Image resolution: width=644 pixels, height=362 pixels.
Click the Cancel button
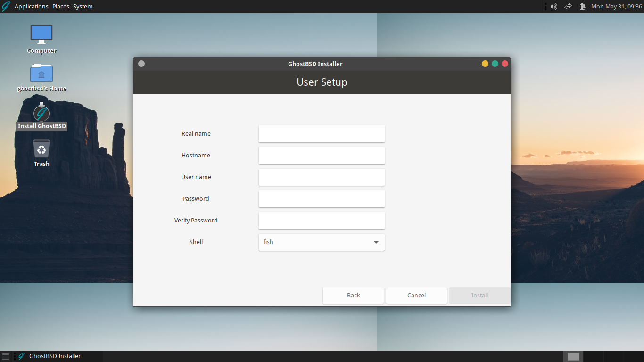click(416, 296)
